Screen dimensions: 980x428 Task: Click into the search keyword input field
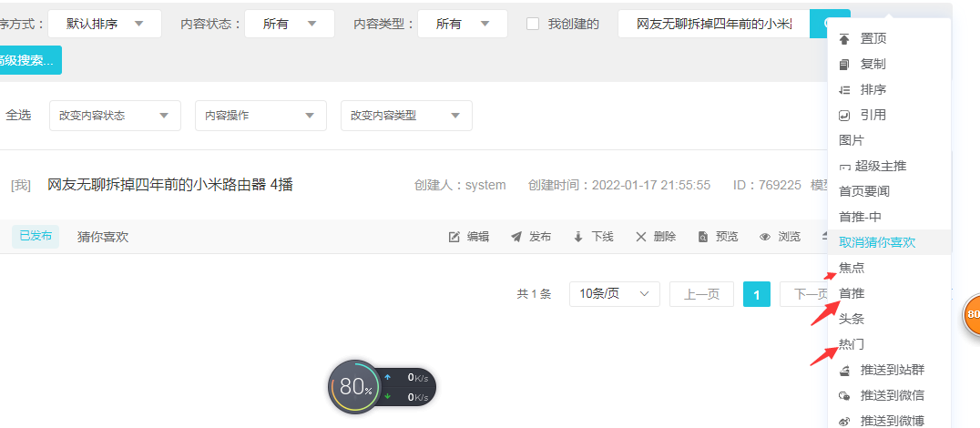714,24
